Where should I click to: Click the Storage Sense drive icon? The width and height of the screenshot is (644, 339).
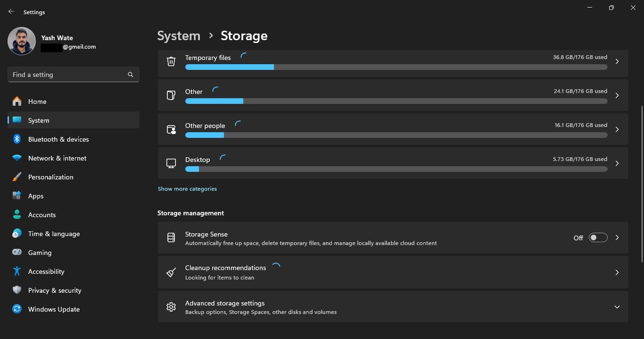[171, 237]
